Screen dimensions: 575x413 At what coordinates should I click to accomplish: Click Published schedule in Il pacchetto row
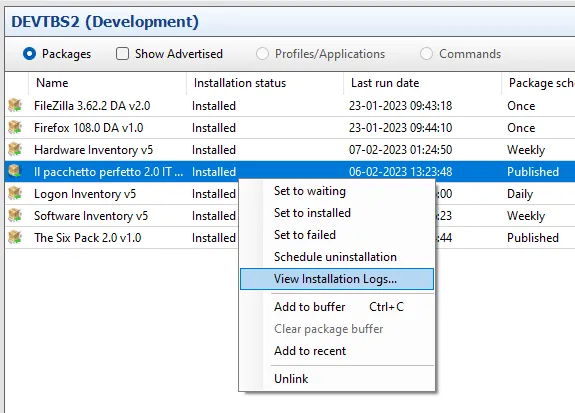click(533, 172)
